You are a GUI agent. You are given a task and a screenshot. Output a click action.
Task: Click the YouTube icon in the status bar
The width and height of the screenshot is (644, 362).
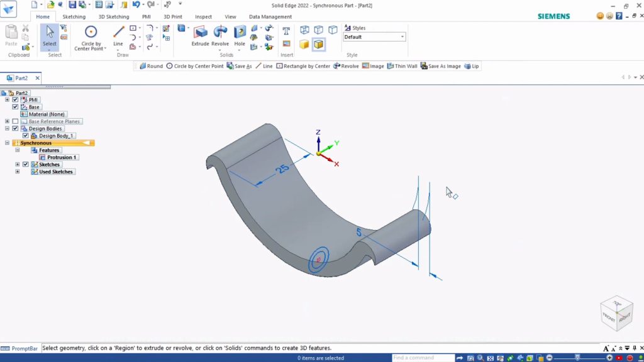[x=619, y=358]
